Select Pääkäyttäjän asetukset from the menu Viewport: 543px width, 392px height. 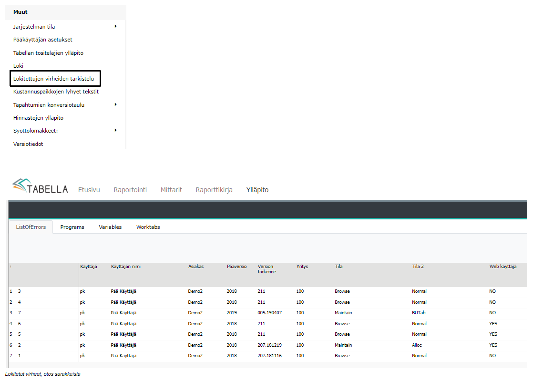(43, 40)
